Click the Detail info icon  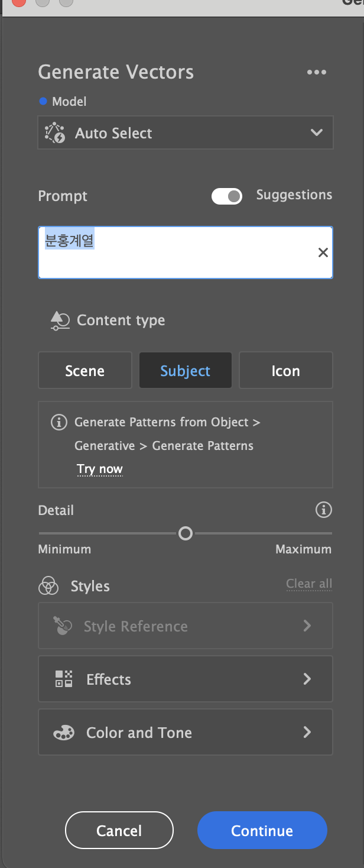pos(323,510)
